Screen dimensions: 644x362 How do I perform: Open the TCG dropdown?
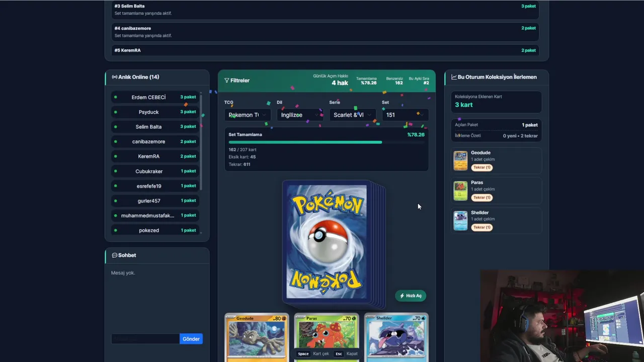click(247, 115)
